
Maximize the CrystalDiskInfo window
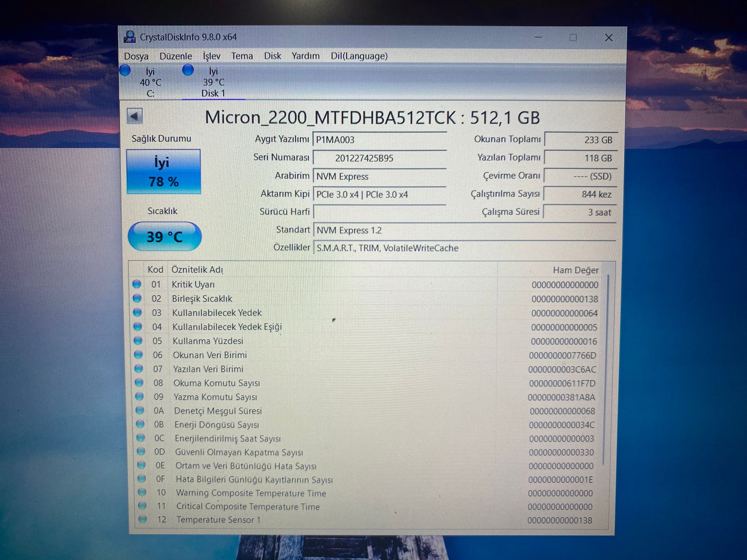(573, 37)
